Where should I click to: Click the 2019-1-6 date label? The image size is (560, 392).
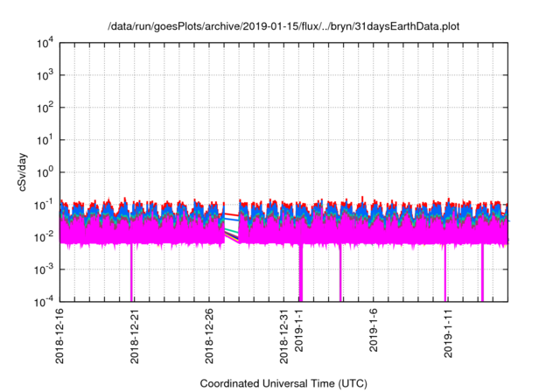pyautogui.click(x=374, y=330)
